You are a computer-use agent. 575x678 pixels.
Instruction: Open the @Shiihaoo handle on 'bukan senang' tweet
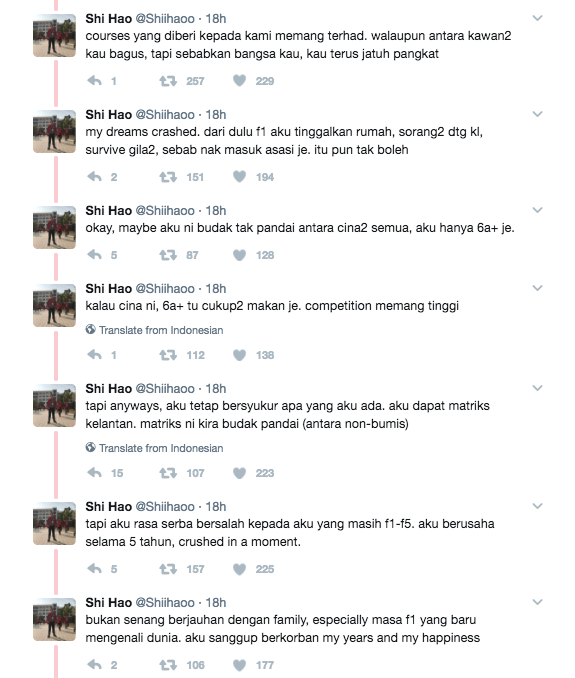tap(165, 602)
